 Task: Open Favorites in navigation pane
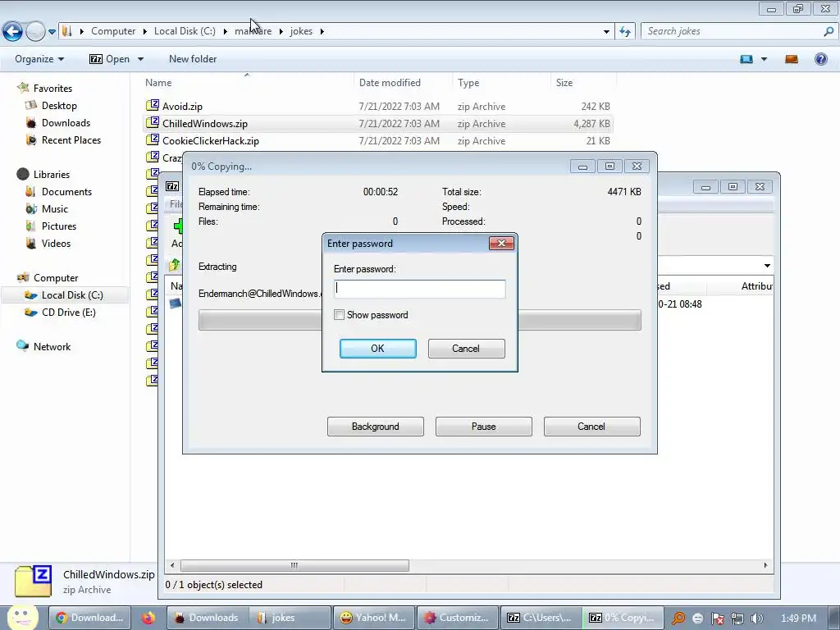(x=52, y=89)
